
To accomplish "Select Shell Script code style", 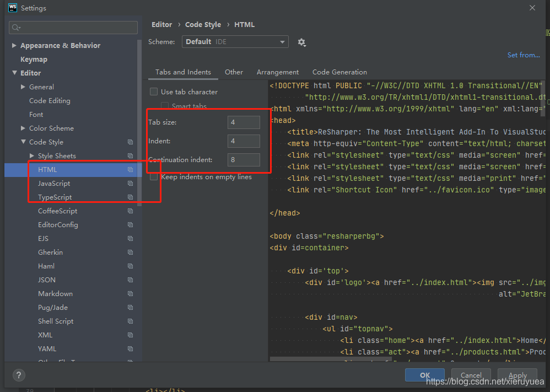I will click(x=56, y=321).
